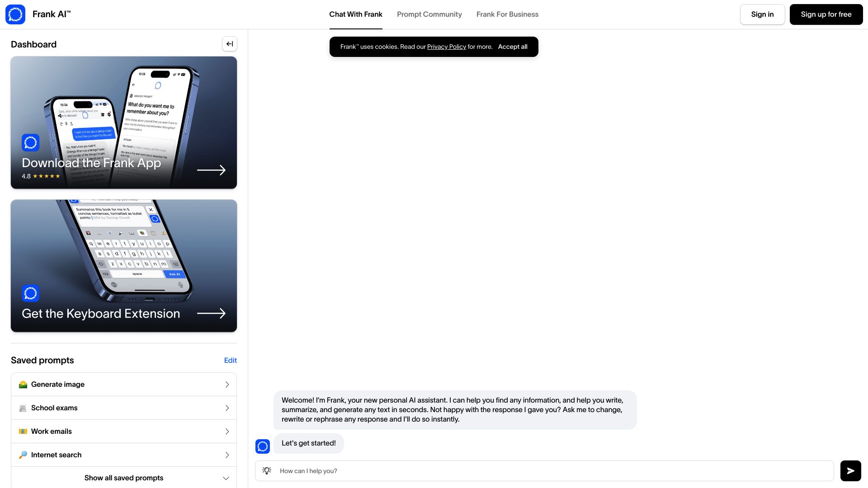Open the Frank For Business tab
868x488 pixels.
[x=507, y=14]
